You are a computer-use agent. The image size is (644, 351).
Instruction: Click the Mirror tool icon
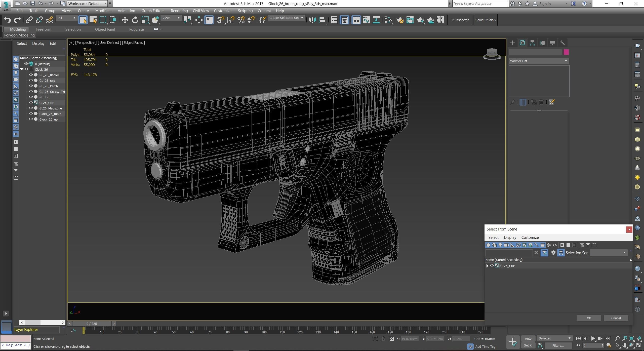tap(312, 20)
